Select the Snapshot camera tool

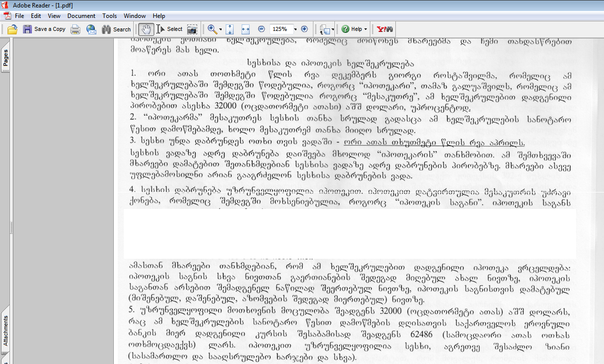click(192, 29)
